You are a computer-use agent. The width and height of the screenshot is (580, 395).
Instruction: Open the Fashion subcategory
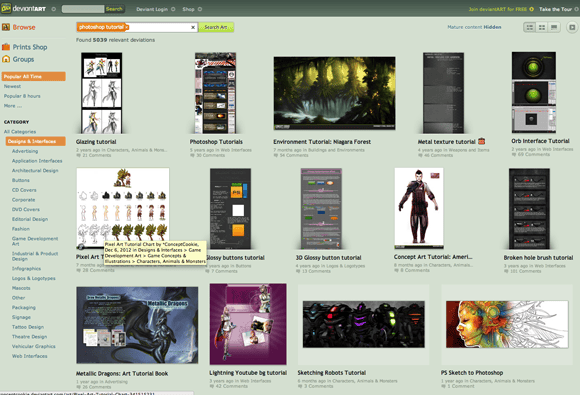click(x=21, y=229)
